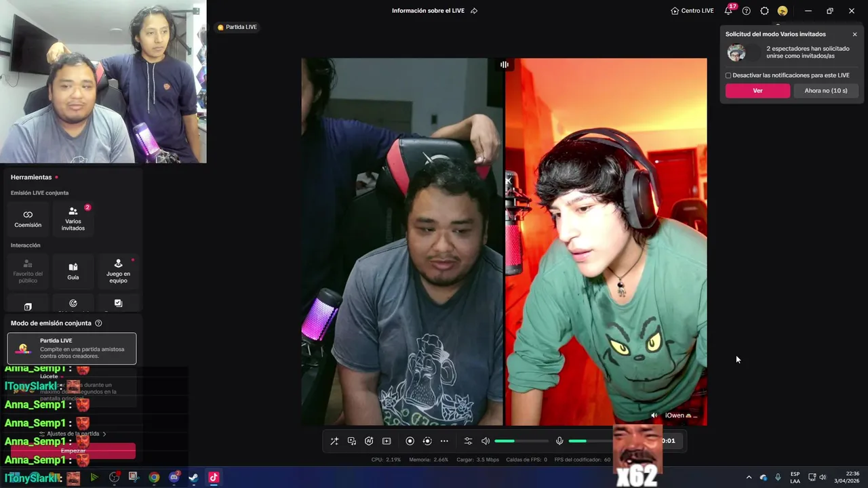Click the taskbar volume icon

tap(823, 477)
